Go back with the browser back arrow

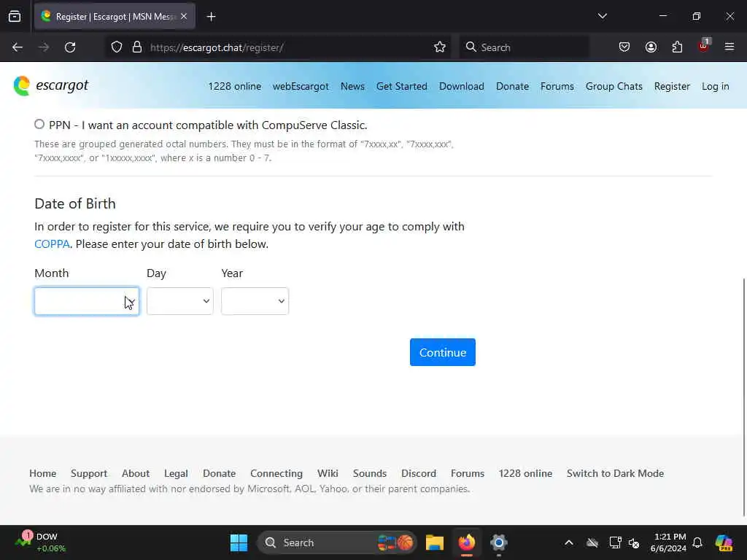coord(18,47)
